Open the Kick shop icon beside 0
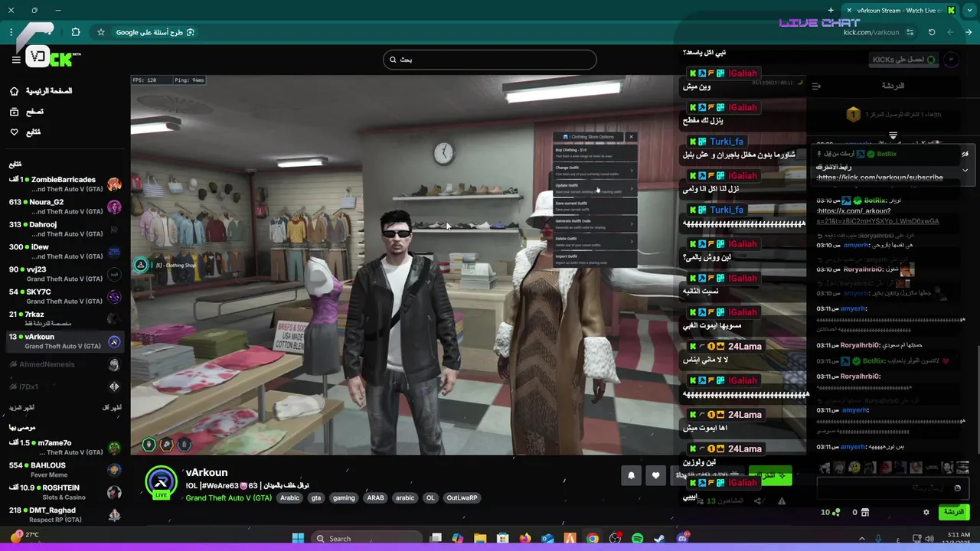This screenshot has width=980, height=551. tap(864, 512)
